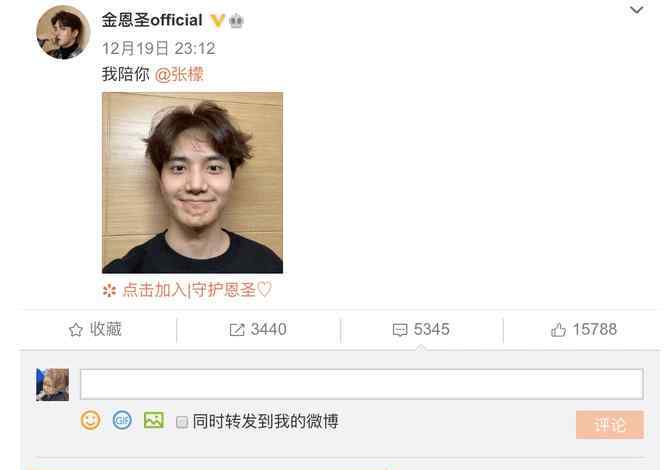This screenshot has height=470, width=672.
Task: Attach a picture using the image icon
Action: (154, 420)
